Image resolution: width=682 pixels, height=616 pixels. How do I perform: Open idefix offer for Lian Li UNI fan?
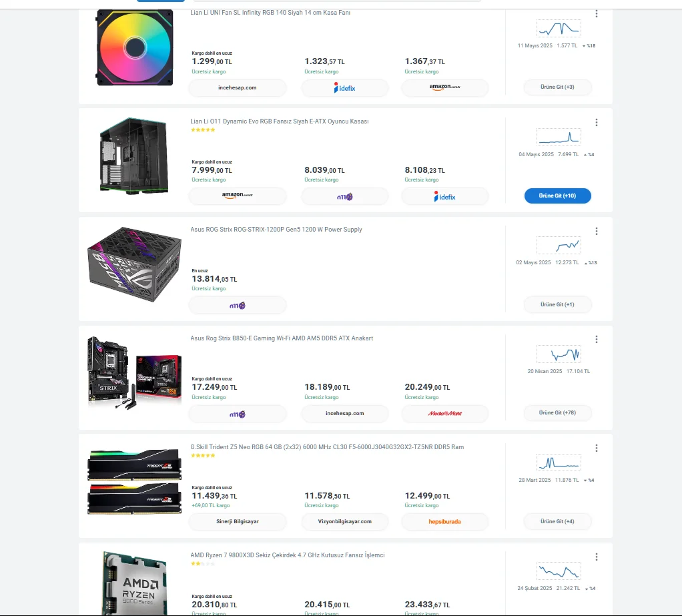click(345, 88)
